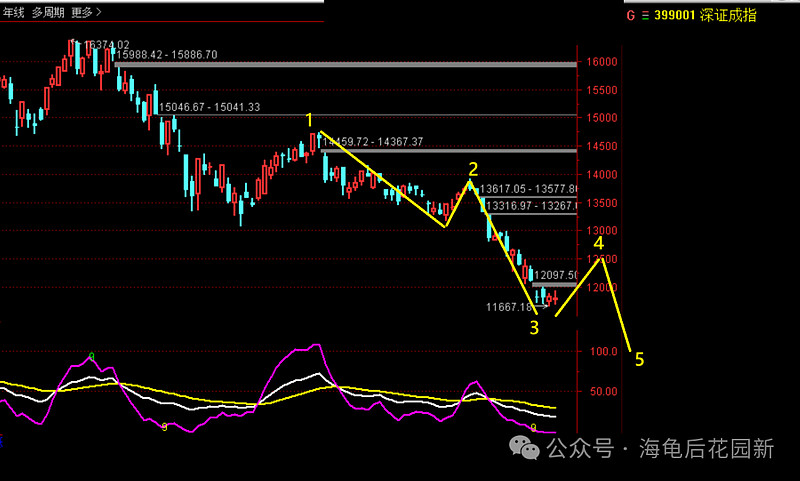Viewport: 800px width, 481px height.
Task: Click the 14000 price axis value
Action: [x=602, y=174]
